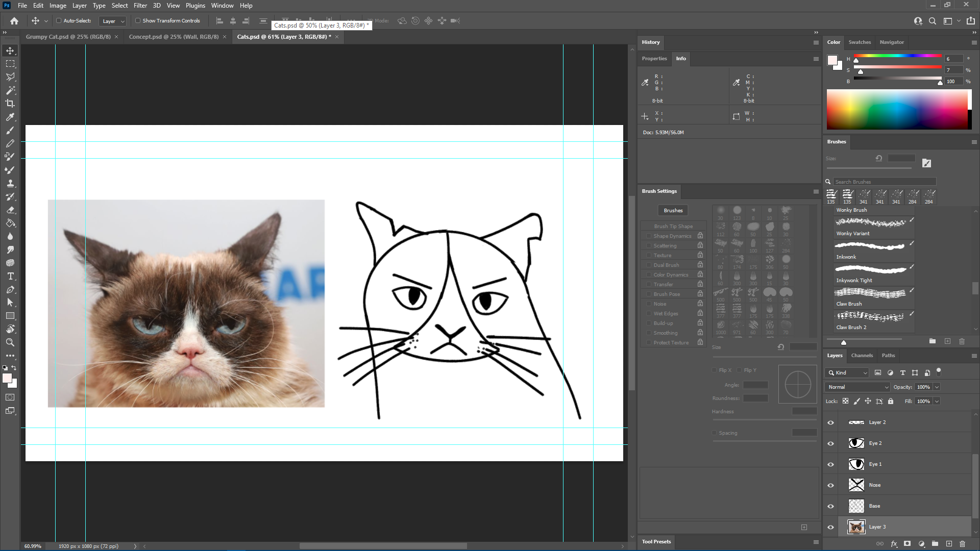This screenshot has width=980, height=551.
Task: Click the Share icon at top right
Action: [971, 21]
